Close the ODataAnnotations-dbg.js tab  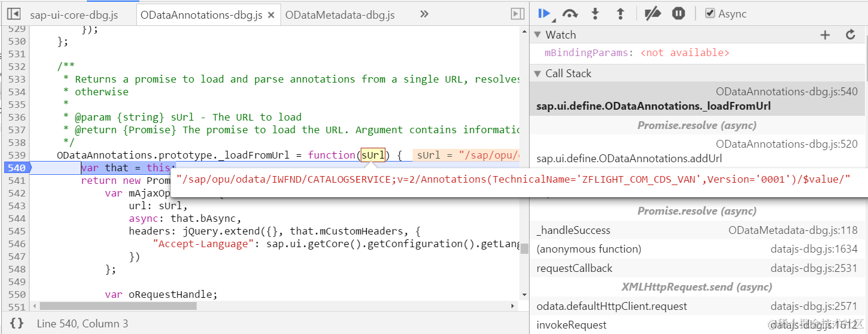coord(271,15)
